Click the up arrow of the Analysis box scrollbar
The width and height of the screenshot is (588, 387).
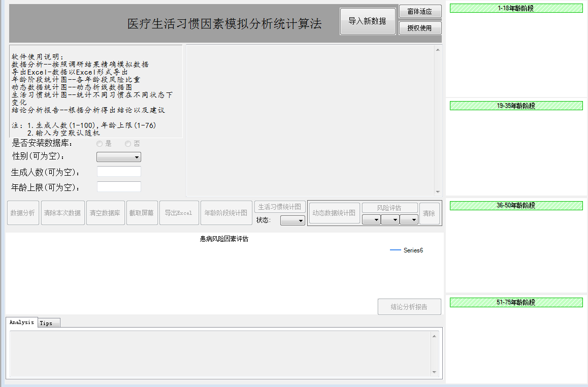434,336
